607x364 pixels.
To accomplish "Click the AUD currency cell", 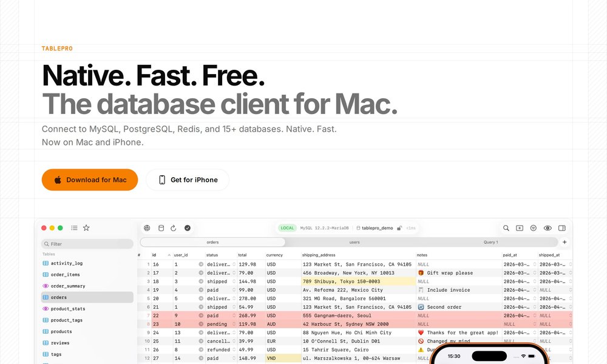I will coord(283,324).
